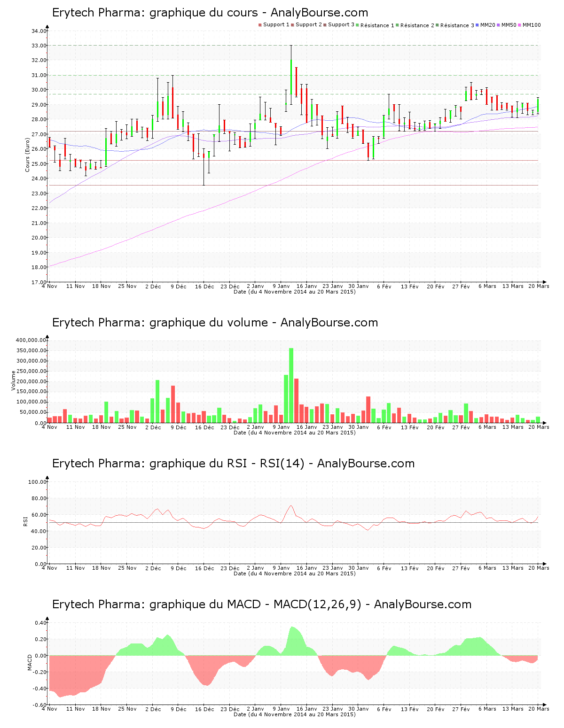Click the tallest green bar in volume chart
This screenshot has width=564, height=728.
point(291,385)
